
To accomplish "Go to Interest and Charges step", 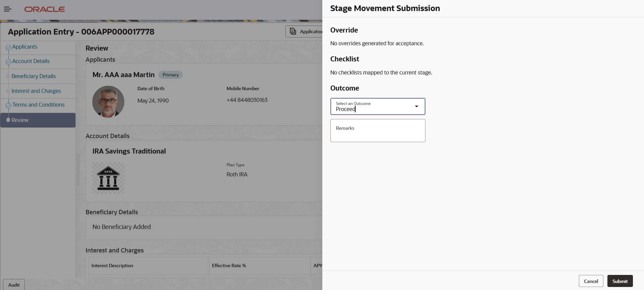I will point(36,91).
